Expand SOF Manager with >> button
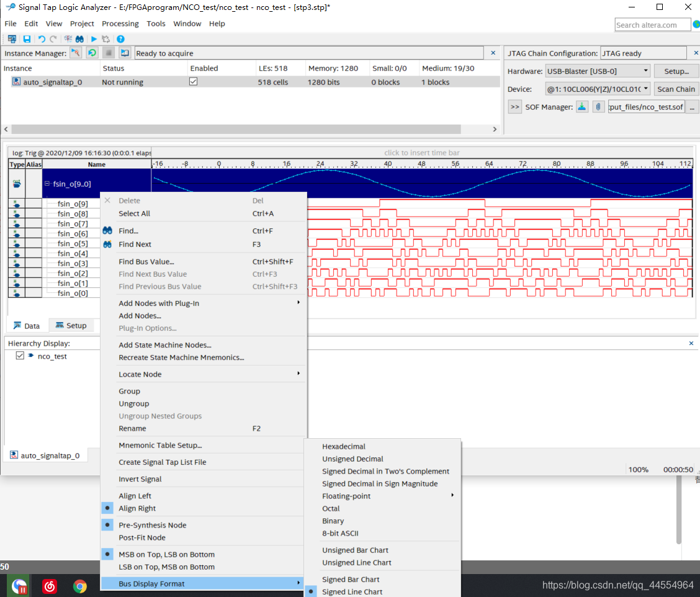The image size is (700, 597). point(514,107)
